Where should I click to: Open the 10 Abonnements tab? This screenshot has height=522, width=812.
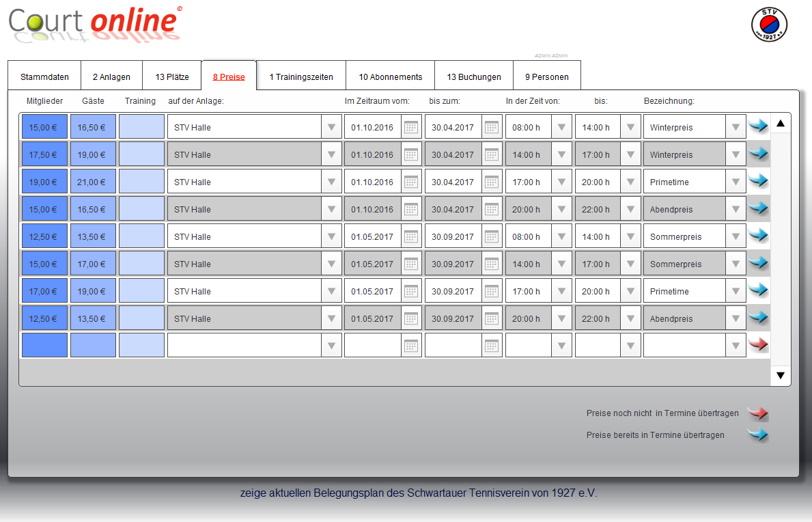pos(391,77)
